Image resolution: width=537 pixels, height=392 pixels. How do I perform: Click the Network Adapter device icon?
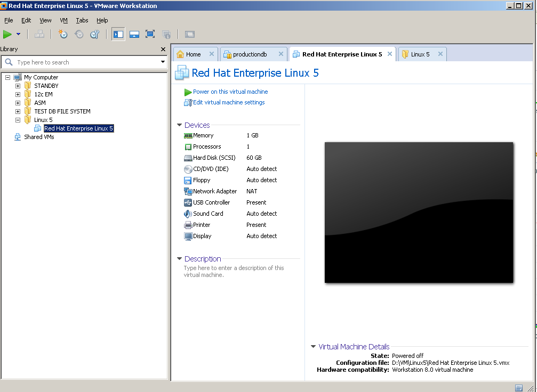[188, 192]
